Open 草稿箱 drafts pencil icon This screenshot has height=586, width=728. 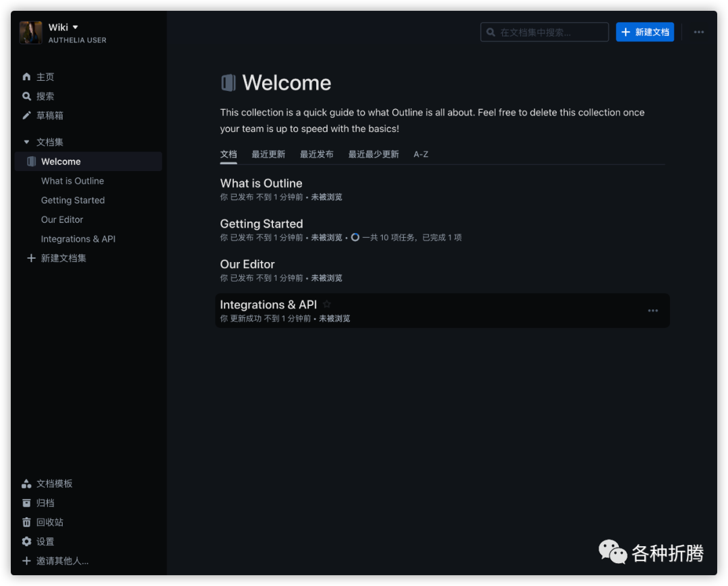point(26,115)
